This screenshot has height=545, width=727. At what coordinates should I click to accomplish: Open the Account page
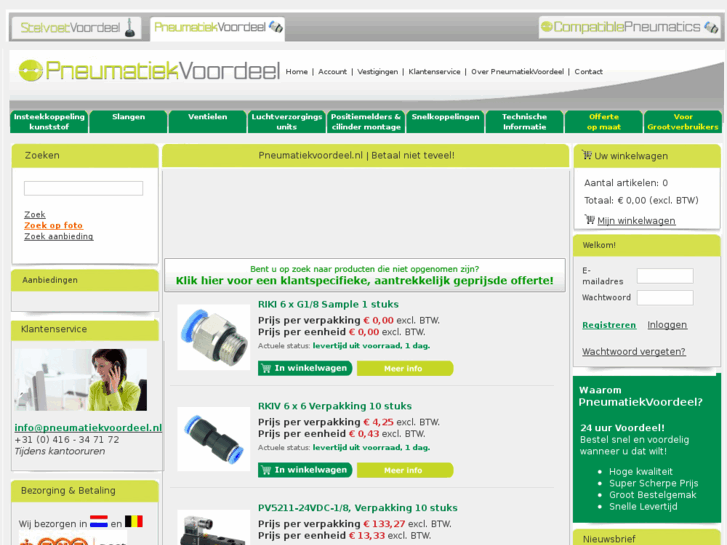(x=332, y=71)
